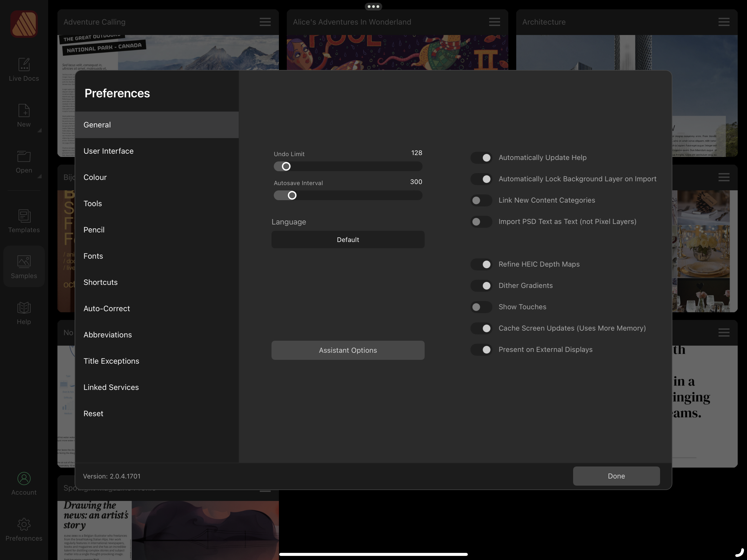Enable Link New Content Categories
Screen dimensions: 747x560
tap(481, 200)
